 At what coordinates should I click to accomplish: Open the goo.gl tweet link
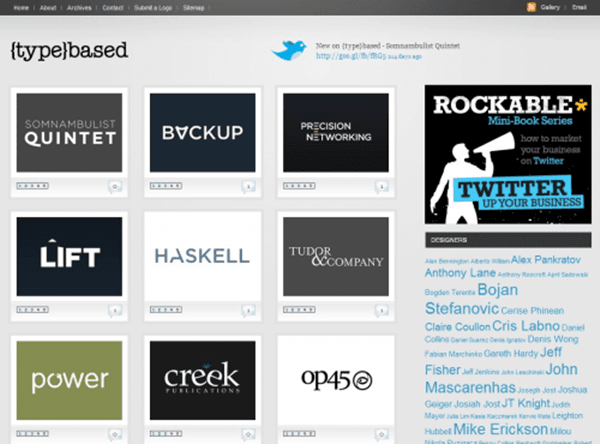[351, 56]
